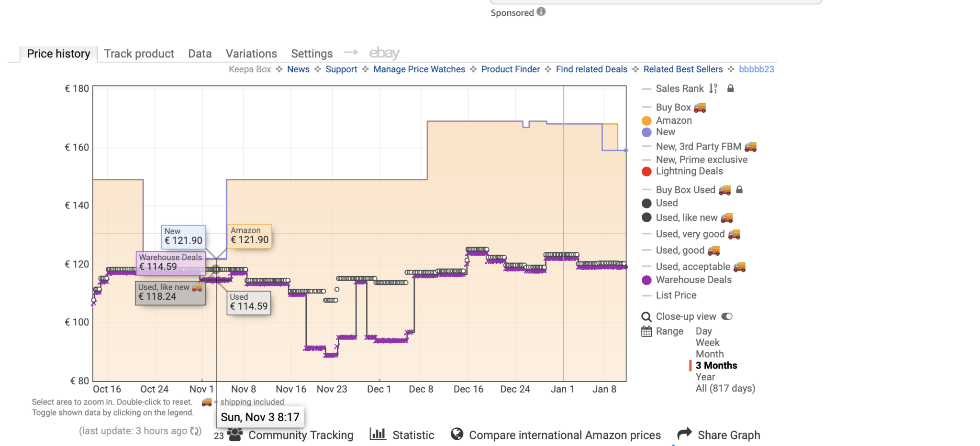Open the Product Finder link
The height and width of the screenshot is (446, 980).
[x=510, y=69]
